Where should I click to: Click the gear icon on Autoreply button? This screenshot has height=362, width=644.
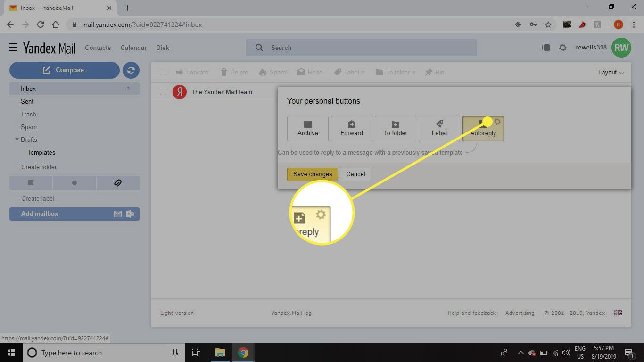pyautogui.click(x=497, y=122)
